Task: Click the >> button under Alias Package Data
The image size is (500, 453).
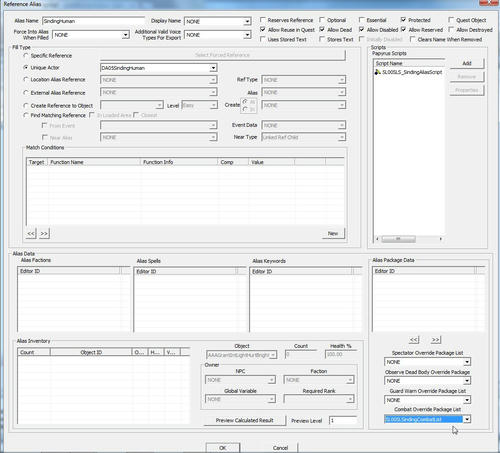Action: [436, 339]
